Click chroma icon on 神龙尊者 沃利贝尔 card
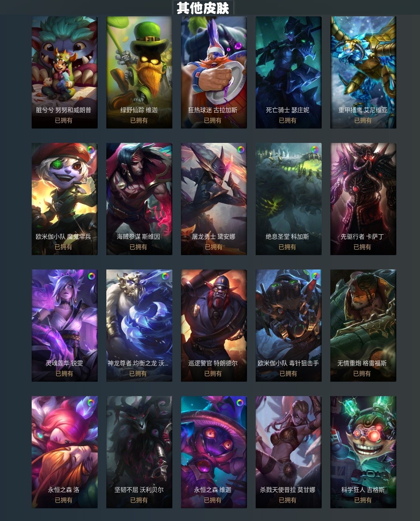 (x=165, y=276)
